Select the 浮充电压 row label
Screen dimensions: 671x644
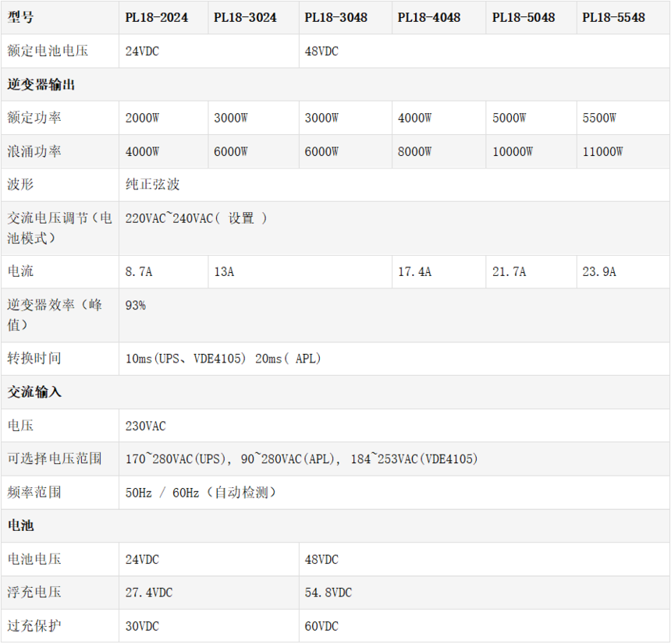[x=34, y=593]
